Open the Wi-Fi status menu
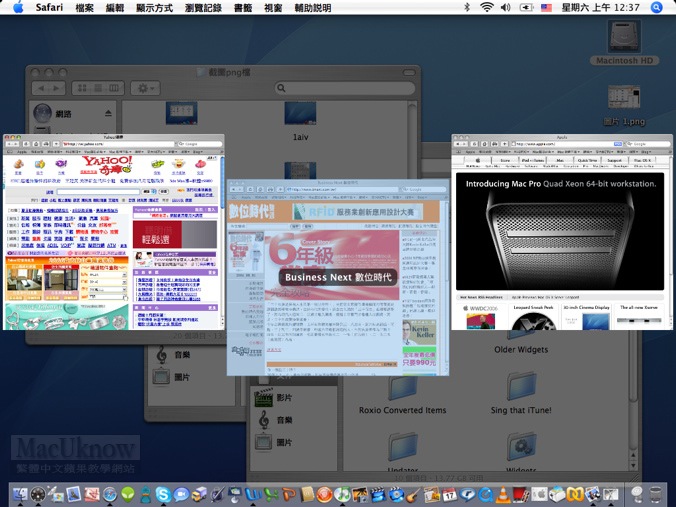 [487, 7]
